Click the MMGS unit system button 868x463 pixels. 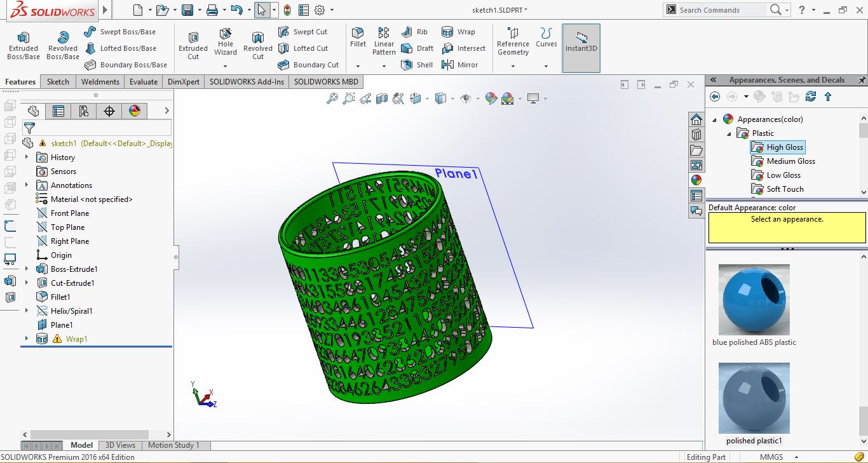(x=771, y=457)
